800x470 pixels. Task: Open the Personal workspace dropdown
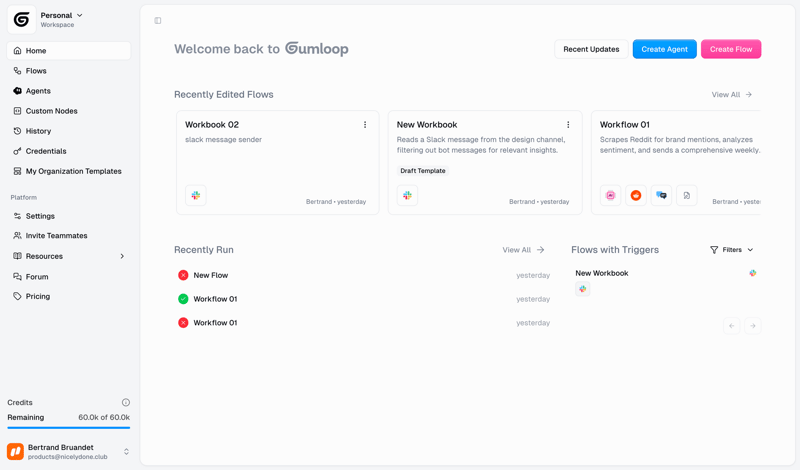pyautogui.click(x=61, y=19)
